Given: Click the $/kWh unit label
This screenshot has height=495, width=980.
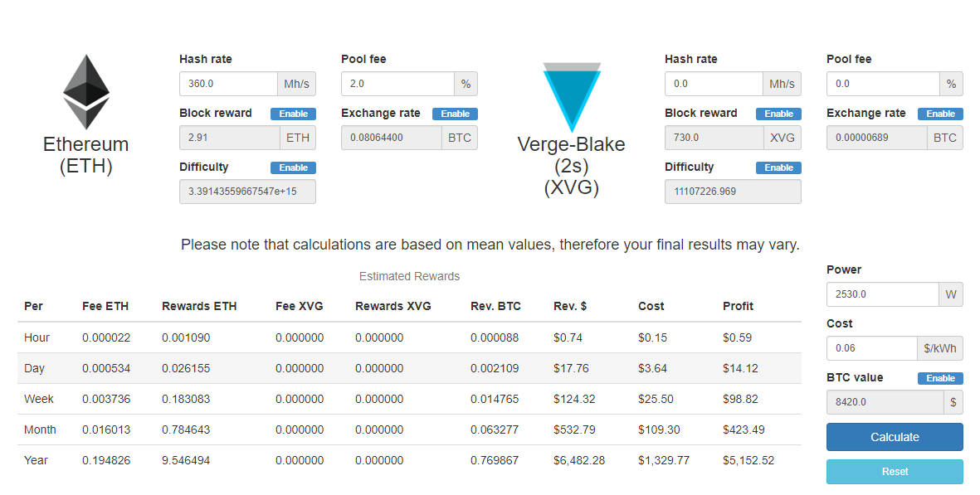Looking at the screenshot, I should (x=940, y=348).
